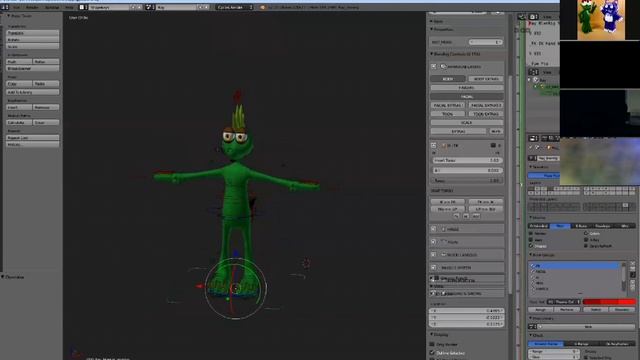The image size is (640, 360).
Task: Expand the Display panel in sidebar
Action: (440, 335)
